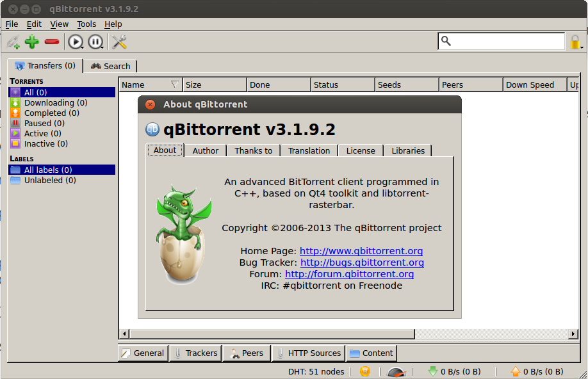Open the HTTP Sources properties tab
Image resolution: width=588 pixels, height=379 pixels.
coord(309,353)
